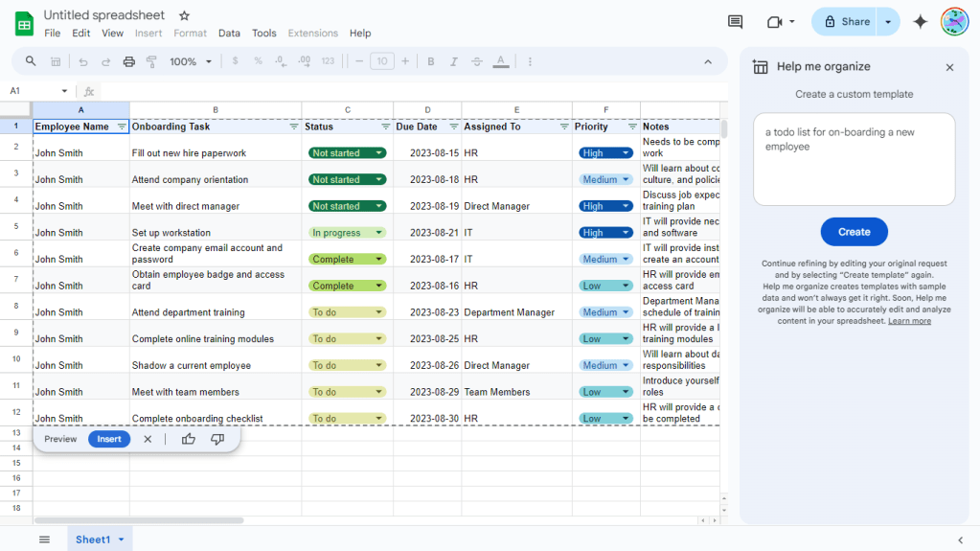Open comment history icon
This screenshot has width=980, height=551.
coord(735,22)
